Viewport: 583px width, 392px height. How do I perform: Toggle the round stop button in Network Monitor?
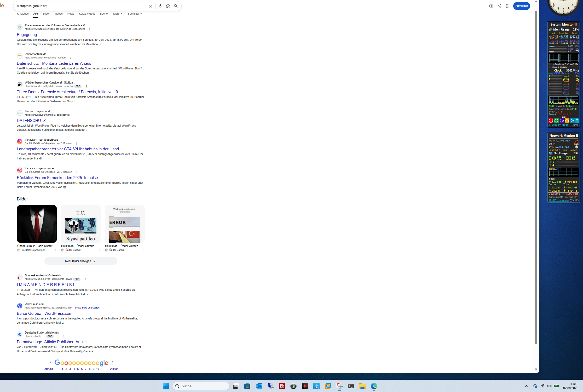click(576, 147)
